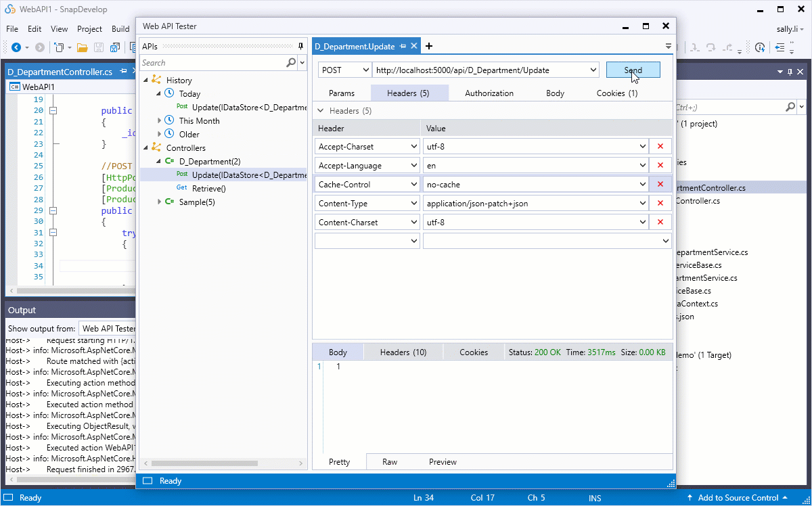The image size is (812, 506).
Task: Open the Accept-Charset header name dropdown
Action: (413, 146)
